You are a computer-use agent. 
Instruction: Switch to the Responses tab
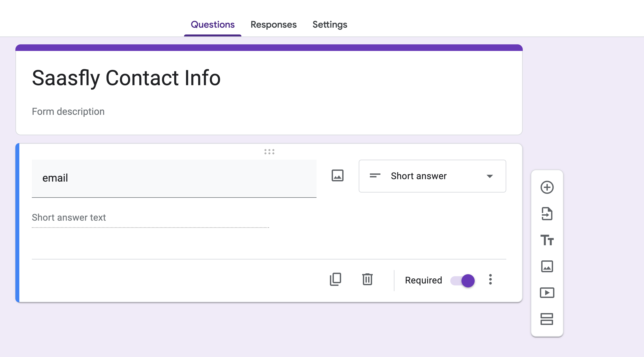pyautogui.click(x=273, y=25)
